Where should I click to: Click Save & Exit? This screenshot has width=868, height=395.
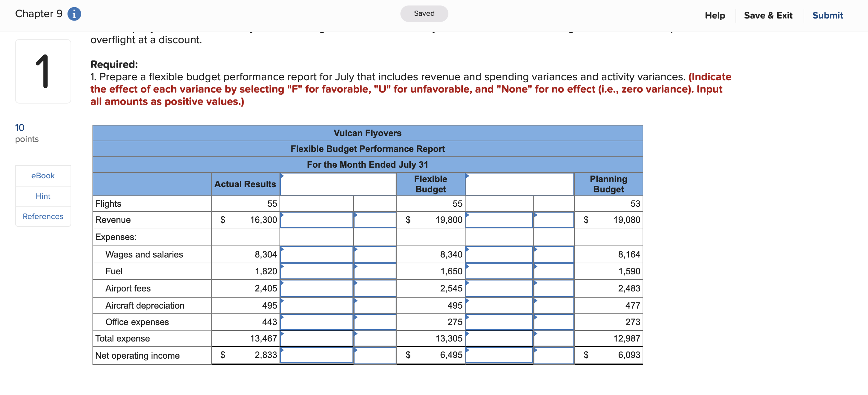click(x=768, y=15)
